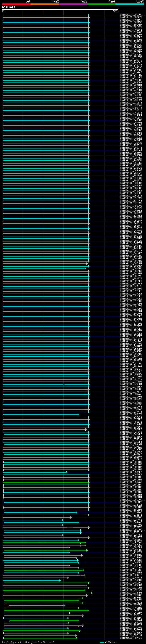Select hit label UniRef100_A7Q9X0
The height and width of the screenshot is (644, 146).
[x=131, y=527]
